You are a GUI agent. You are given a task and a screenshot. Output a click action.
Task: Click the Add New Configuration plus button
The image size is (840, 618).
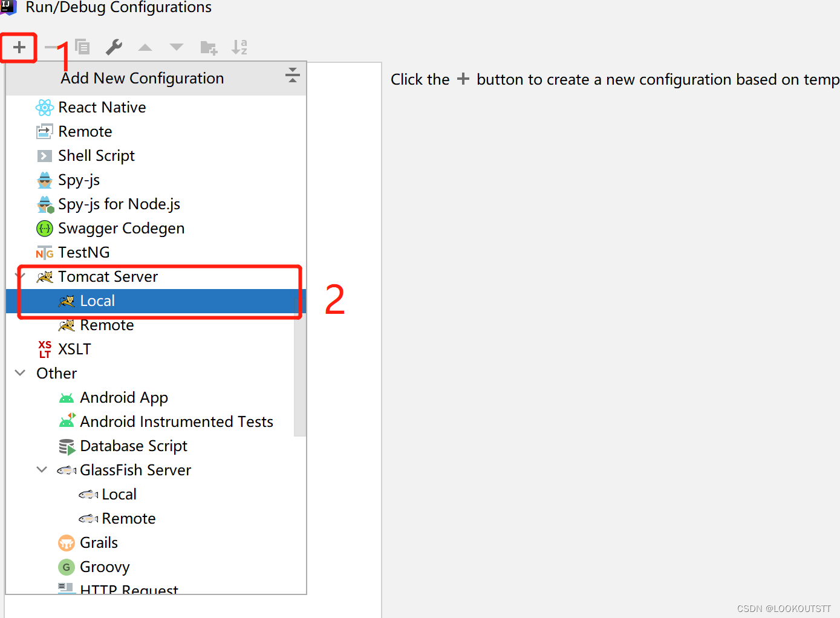point(19,47)
